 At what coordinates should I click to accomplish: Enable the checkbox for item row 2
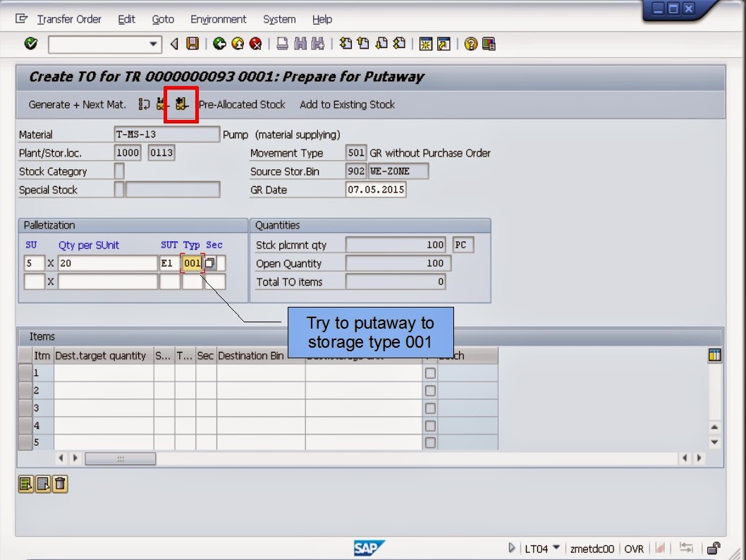click(x=429, y=390)
